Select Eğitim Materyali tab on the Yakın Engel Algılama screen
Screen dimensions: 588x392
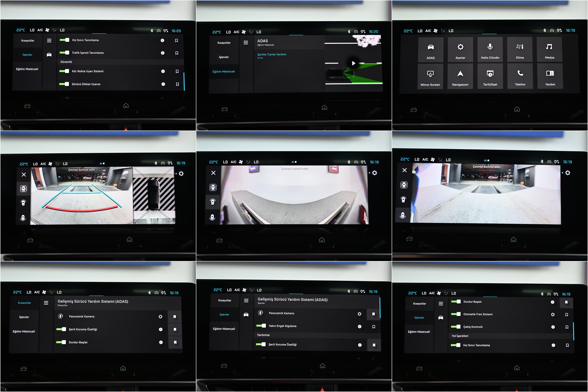[x=224, y=329]
